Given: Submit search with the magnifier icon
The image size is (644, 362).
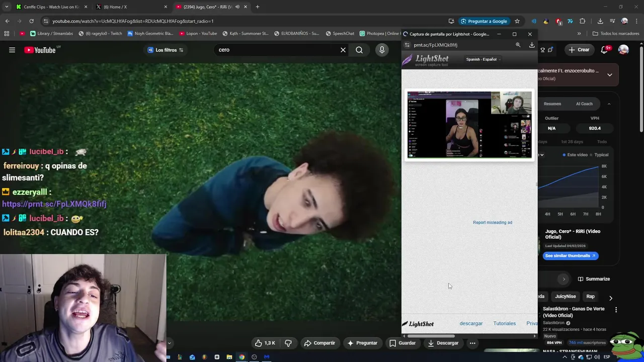Looking at the screenshot, I should [x=359, y=50].
